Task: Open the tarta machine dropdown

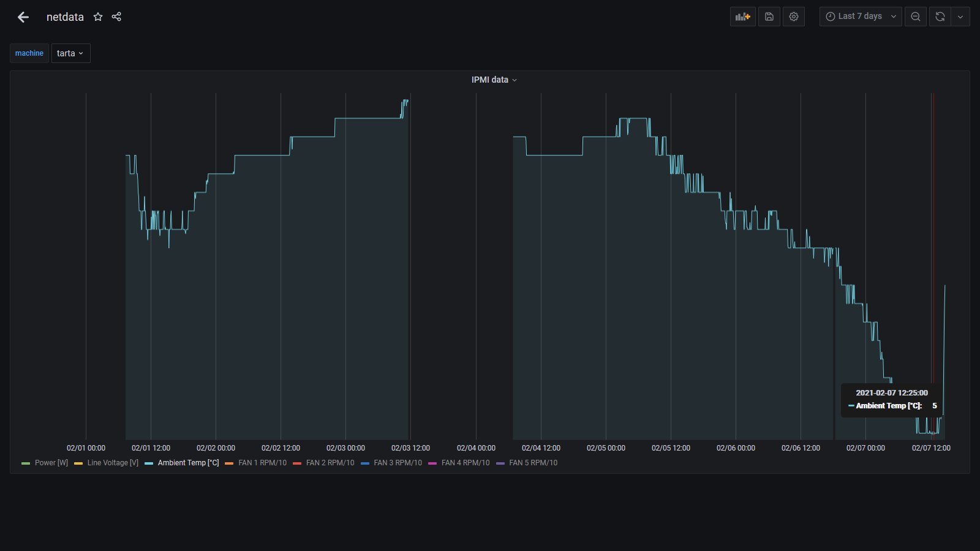Action: tap(70, 53)
